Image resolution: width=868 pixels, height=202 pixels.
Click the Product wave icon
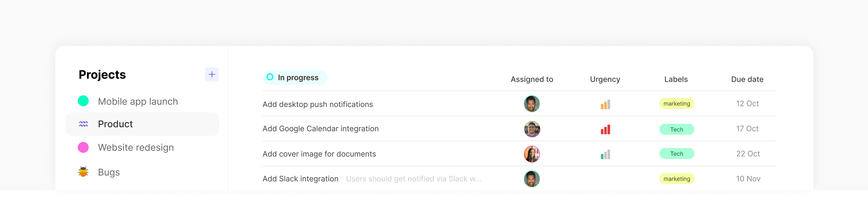[x=83, y=124]
